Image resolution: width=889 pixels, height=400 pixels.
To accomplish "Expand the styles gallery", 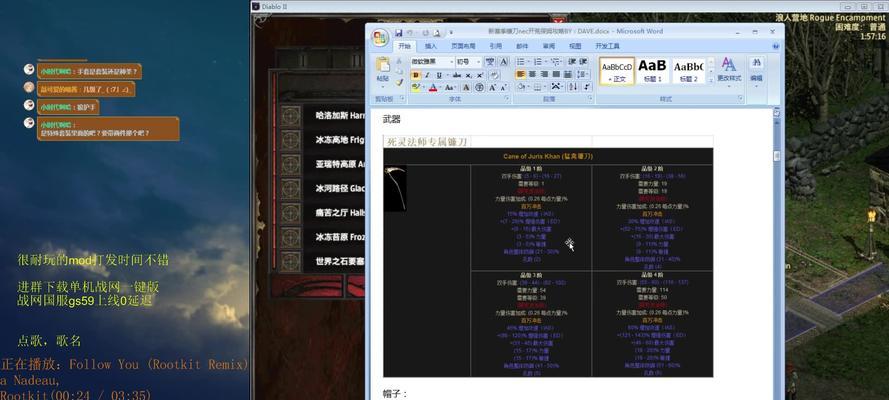I will coord(711,81).
